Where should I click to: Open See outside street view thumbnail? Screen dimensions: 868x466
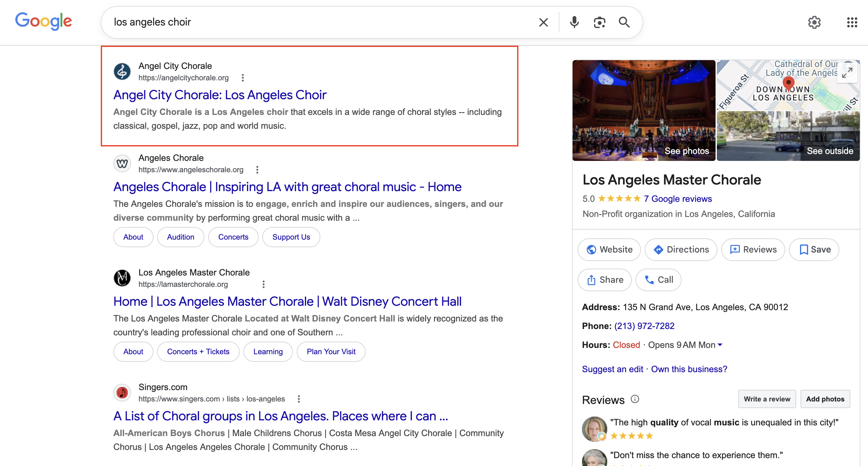[x=788, y=136]
